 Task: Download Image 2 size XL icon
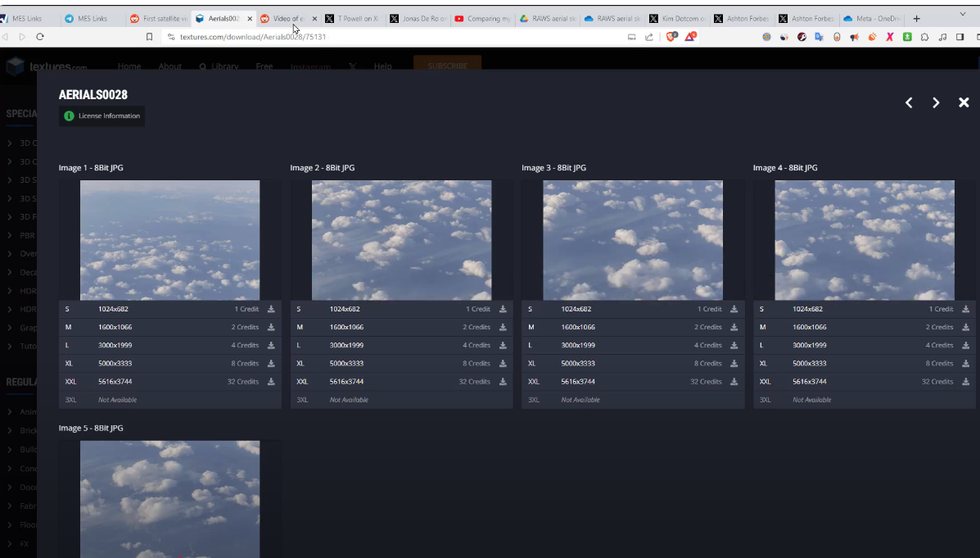coord(503,364)
